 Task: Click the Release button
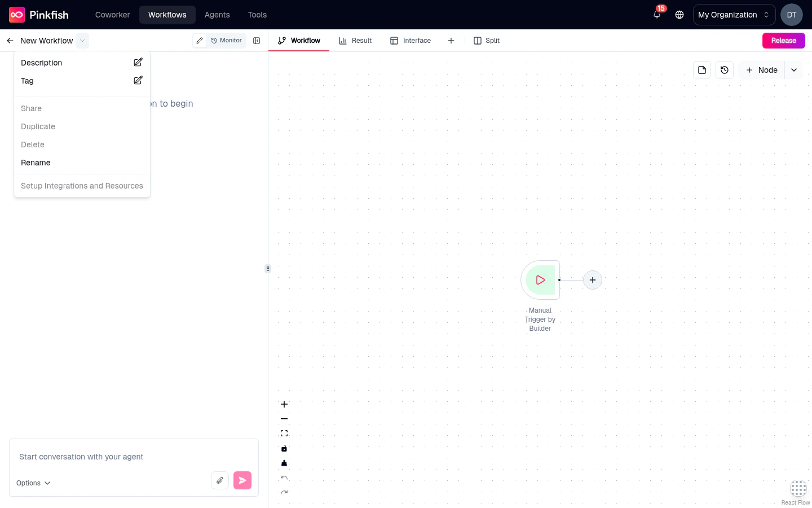(783, 41)
